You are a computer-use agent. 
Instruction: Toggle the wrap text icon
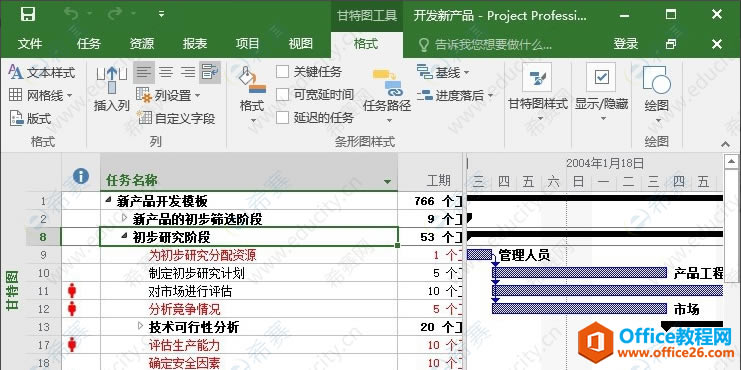tap(210, 72)
